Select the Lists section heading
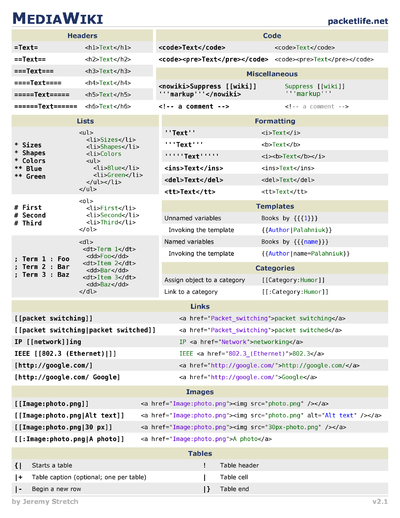 pos(85,121)
